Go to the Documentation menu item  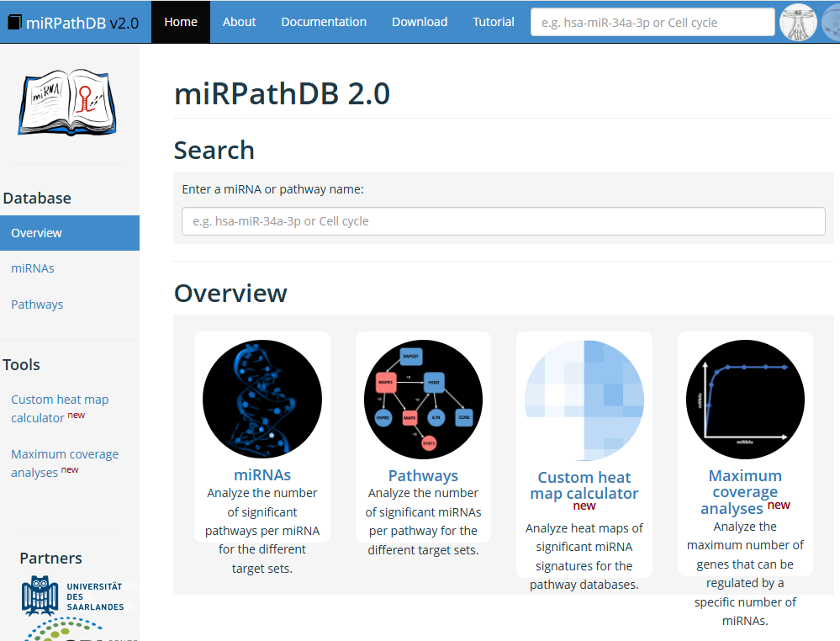[324, 22]
